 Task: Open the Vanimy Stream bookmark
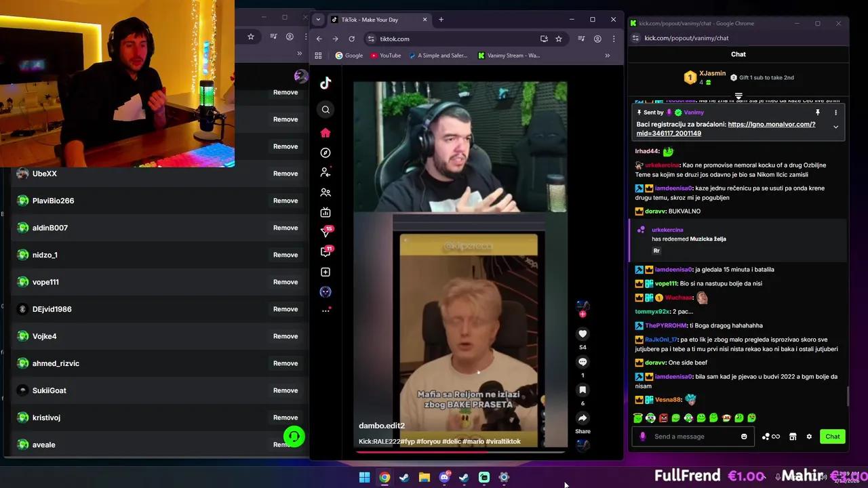coord(509,56)
